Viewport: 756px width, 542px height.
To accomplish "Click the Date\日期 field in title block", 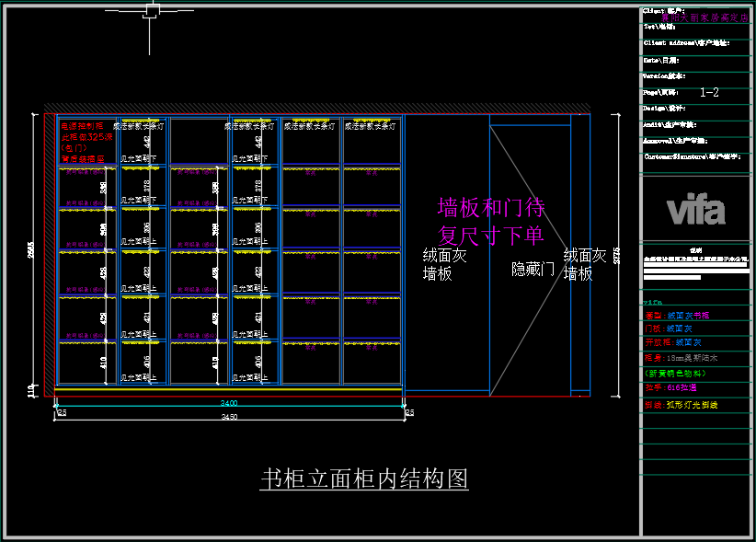I will coord(661,60).
